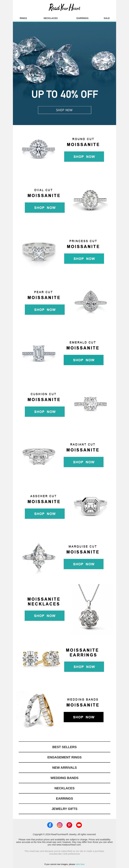Click Shop Now on the hero banner
This screenshot has width=129, height=868.
pyautogui.click(x=64, y=110)
